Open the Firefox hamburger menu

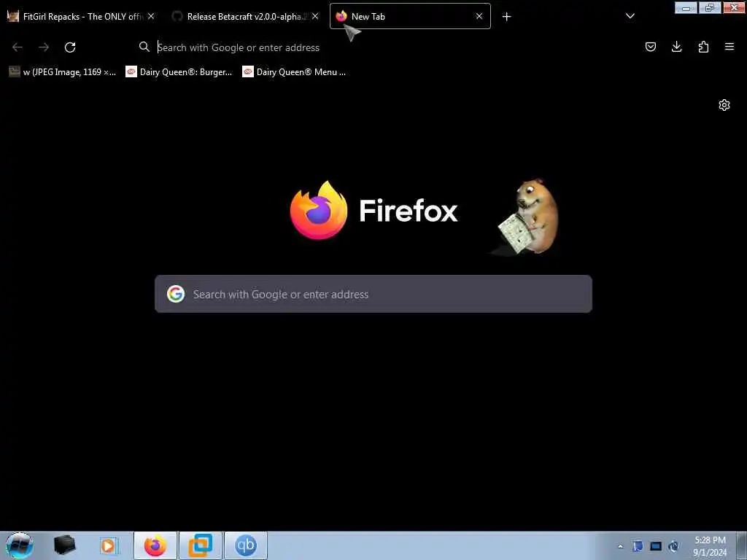[x=729, y=47]
